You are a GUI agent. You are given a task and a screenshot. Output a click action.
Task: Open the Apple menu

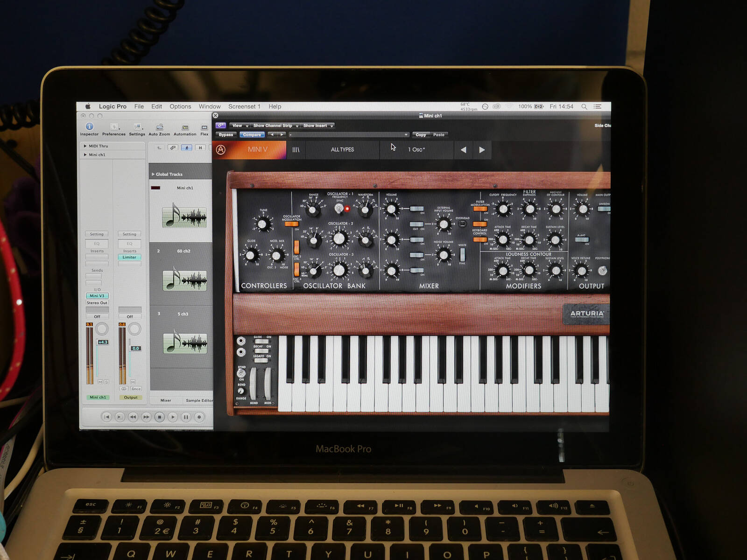click(x=88, y=106)
